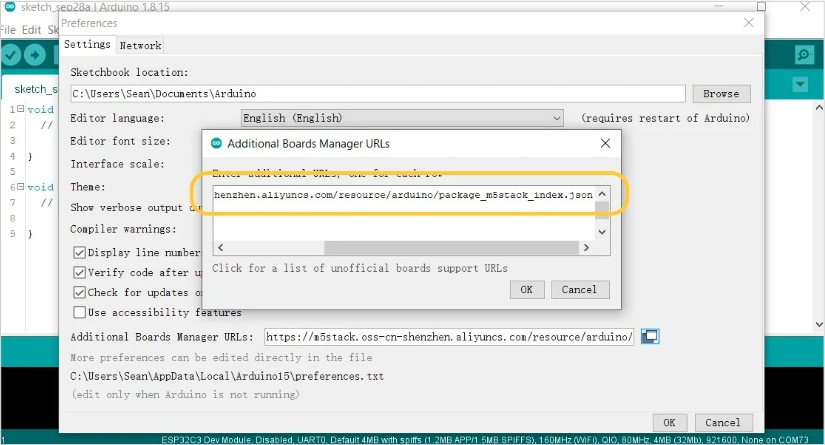Enable Use accessibility features checkbox
The image size is (825, 445).
point(79,312)
